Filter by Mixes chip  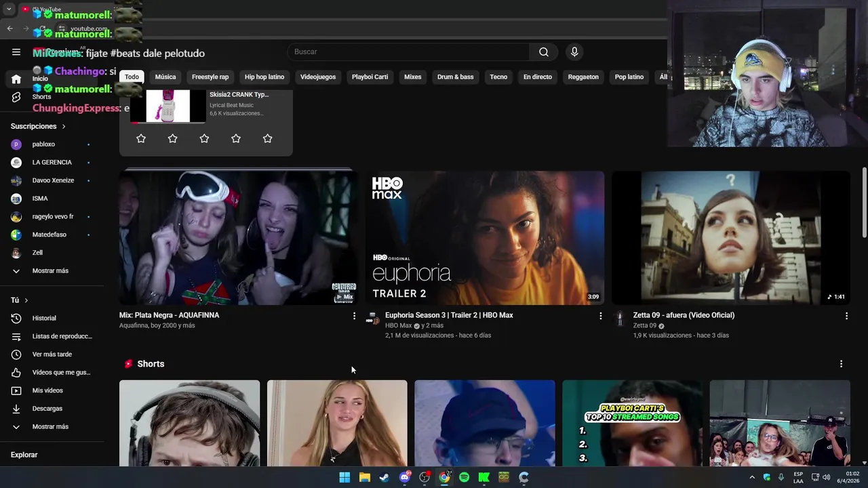413,77
